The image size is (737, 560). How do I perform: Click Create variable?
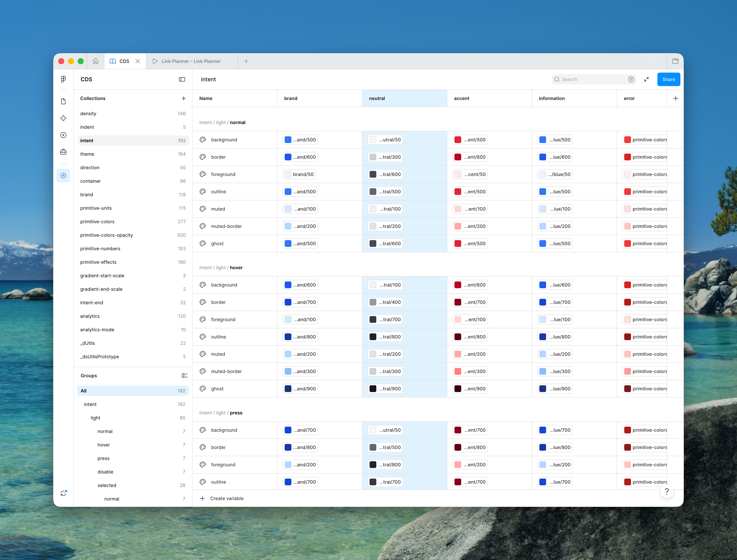[x=222, y=498]
